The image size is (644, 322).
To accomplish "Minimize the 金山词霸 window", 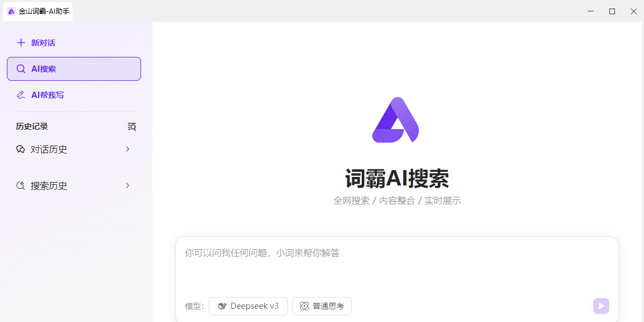I will pyautogui.click(x=591, y=11).
